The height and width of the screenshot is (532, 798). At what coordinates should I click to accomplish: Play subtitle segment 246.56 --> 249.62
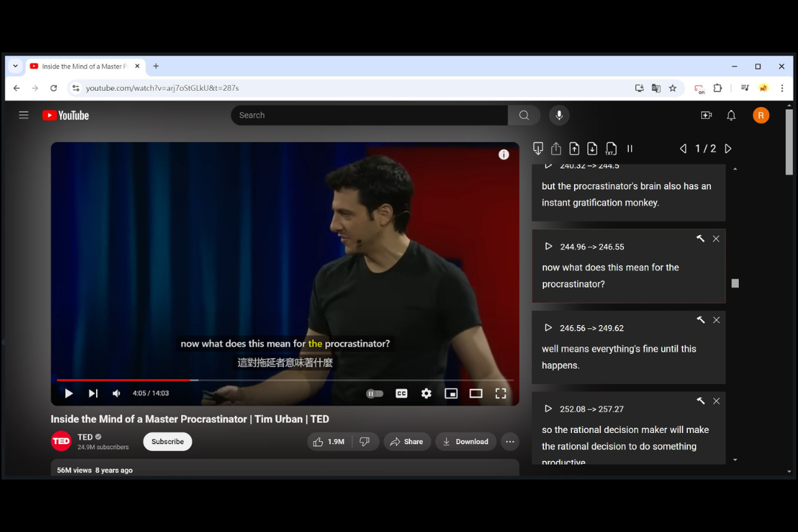[548, 328]
